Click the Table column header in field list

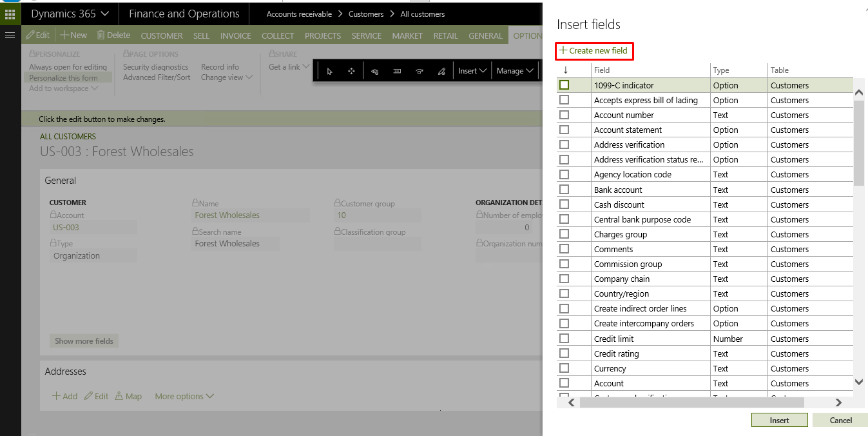(780, 70)
